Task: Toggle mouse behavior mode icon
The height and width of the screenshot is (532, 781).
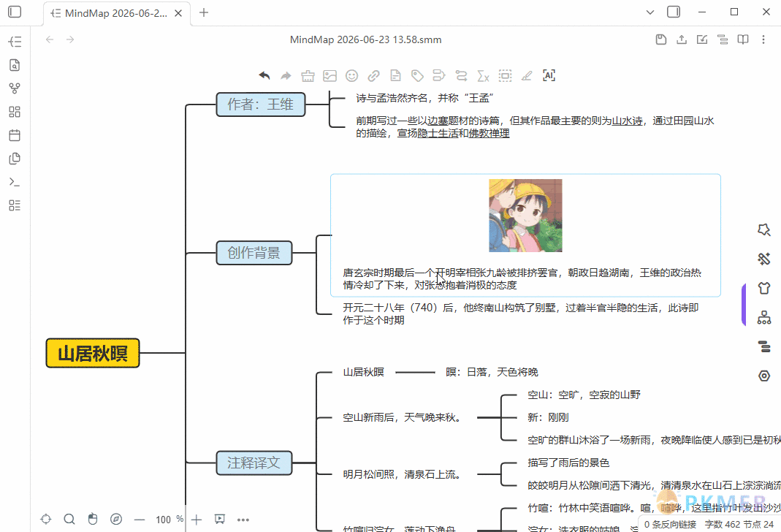Action: pyautogui.click(x=93, y=520)
